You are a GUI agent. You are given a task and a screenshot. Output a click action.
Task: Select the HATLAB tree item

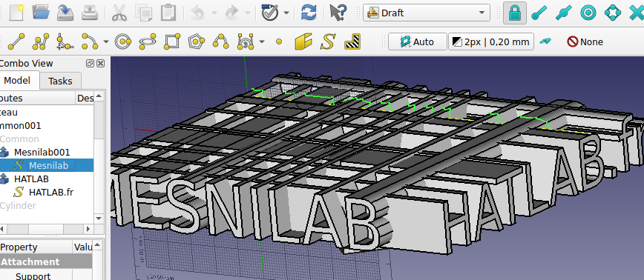[31, 179]
